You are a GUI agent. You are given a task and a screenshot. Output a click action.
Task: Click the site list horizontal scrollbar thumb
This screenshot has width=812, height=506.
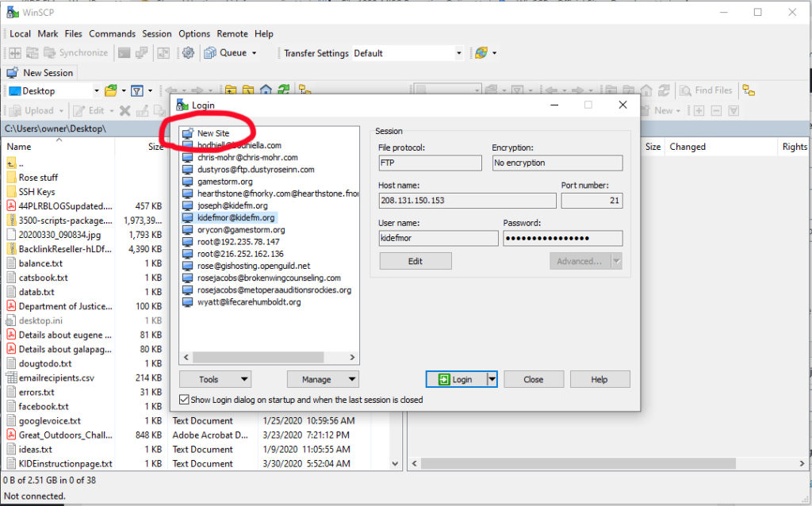pyautogui.click(x=259, y=358)
